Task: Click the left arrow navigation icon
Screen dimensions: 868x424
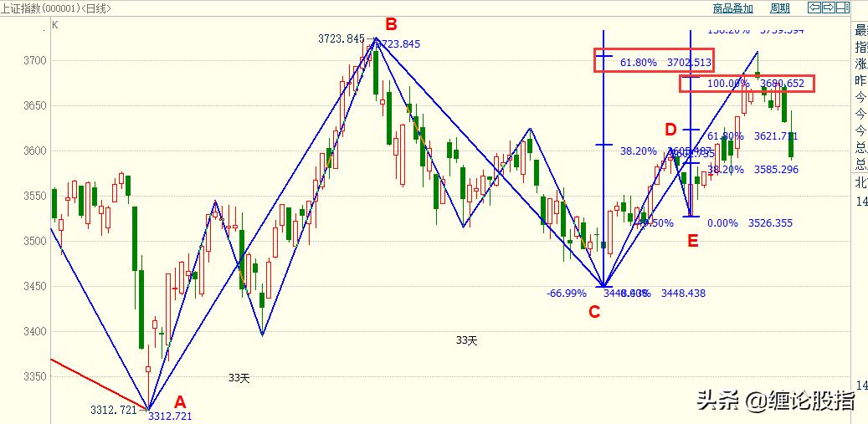Action: tap(814, 8)
